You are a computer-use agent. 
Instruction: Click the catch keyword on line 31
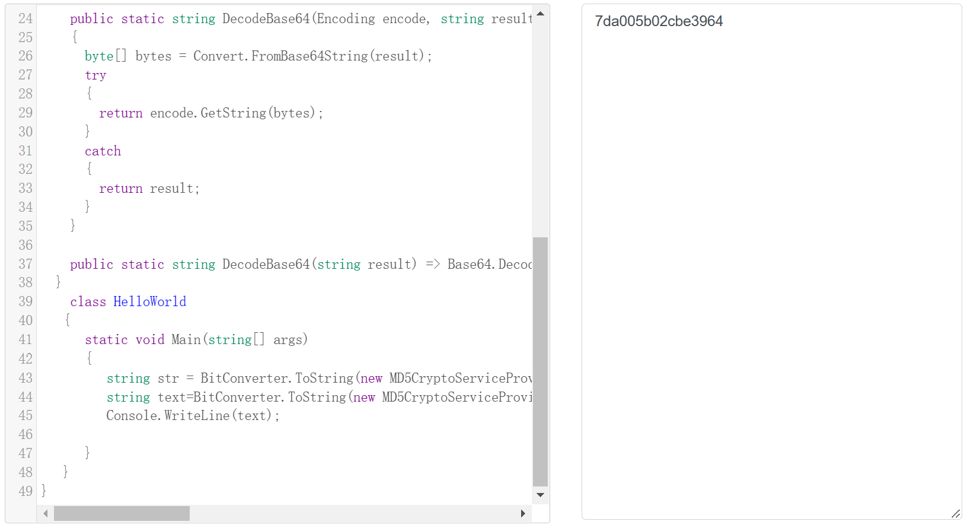click(103, 151)
